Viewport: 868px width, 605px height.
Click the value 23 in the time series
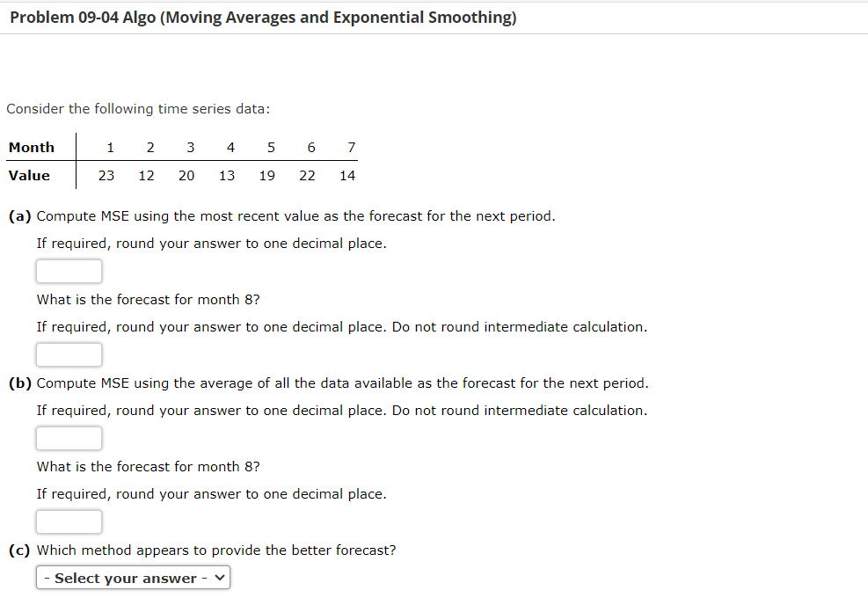coord(106,175)
